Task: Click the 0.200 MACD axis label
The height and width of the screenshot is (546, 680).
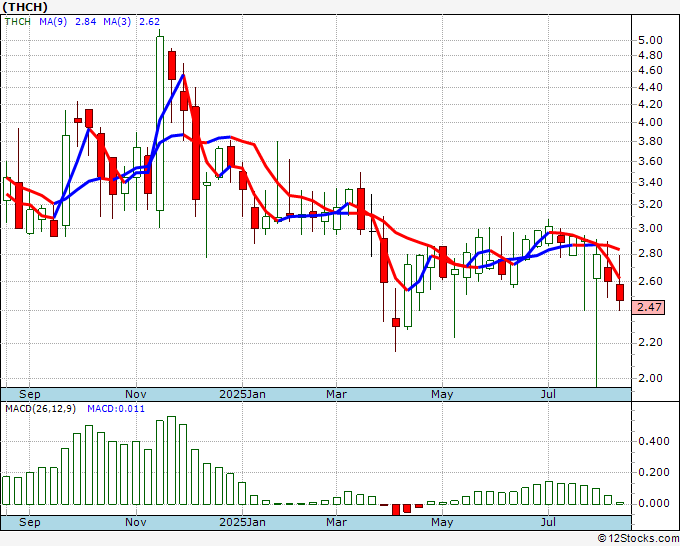Action: click(x=654, y=472)
